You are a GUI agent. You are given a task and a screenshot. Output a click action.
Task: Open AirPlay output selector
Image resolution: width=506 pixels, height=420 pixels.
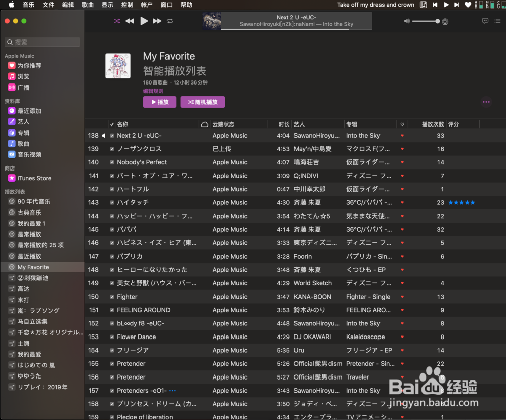point(445,22)
